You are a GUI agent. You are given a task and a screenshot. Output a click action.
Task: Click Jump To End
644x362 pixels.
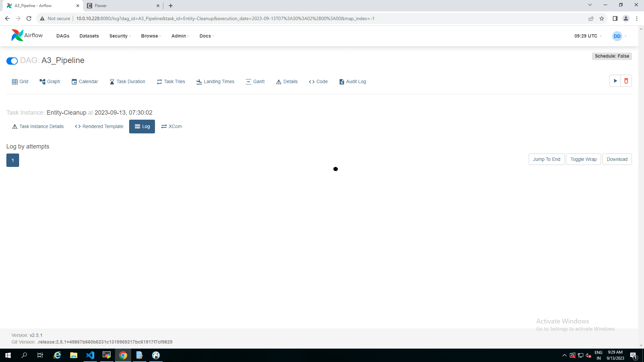(x=546, y=159)
